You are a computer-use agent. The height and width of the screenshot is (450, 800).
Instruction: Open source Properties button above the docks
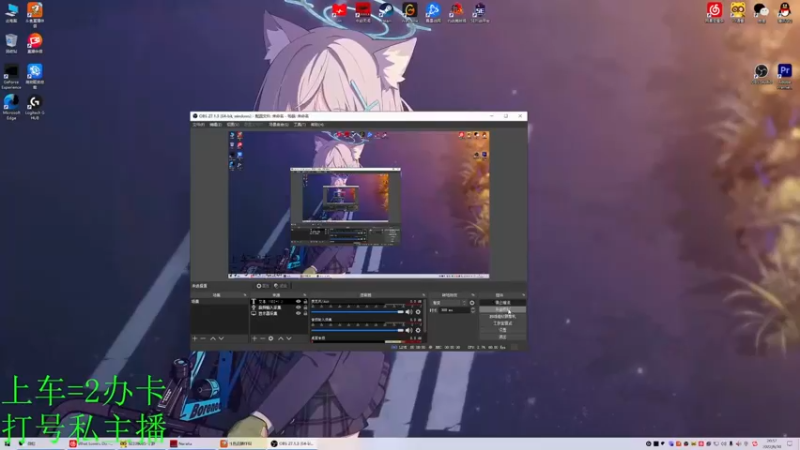point(264,286)
